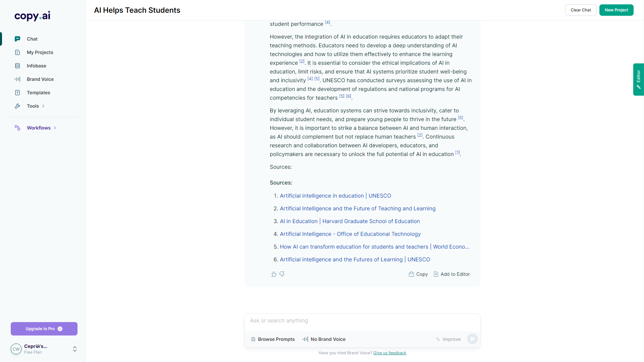
Task: Click the Clear Chat button
Action: coord(581,10)
